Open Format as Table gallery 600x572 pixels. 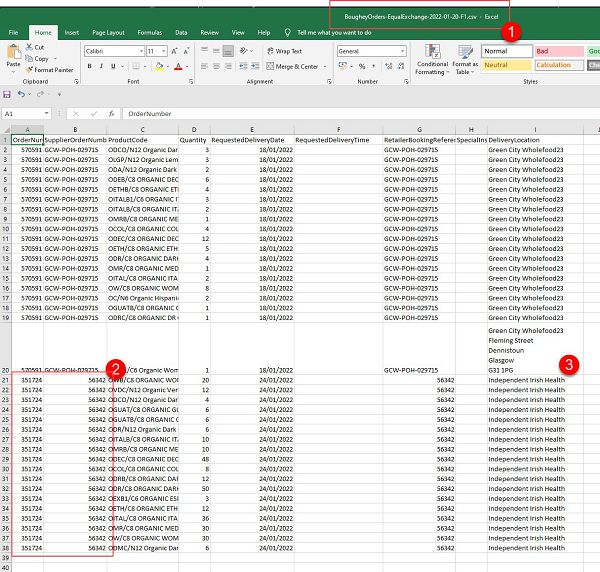[x=465, y=59]
